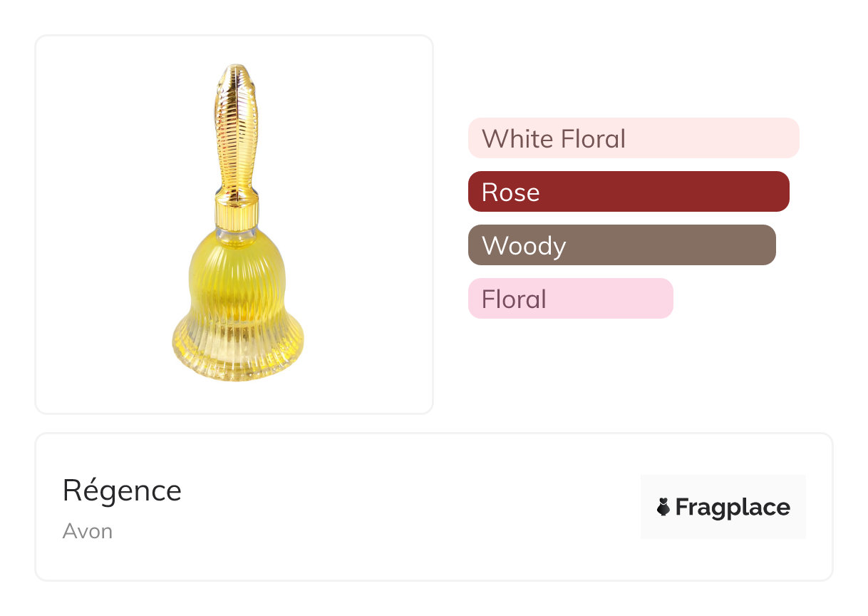Viewport: 868px width, 616px height.
Task: Click the "Rose" text label
Action: click(510, 192)
